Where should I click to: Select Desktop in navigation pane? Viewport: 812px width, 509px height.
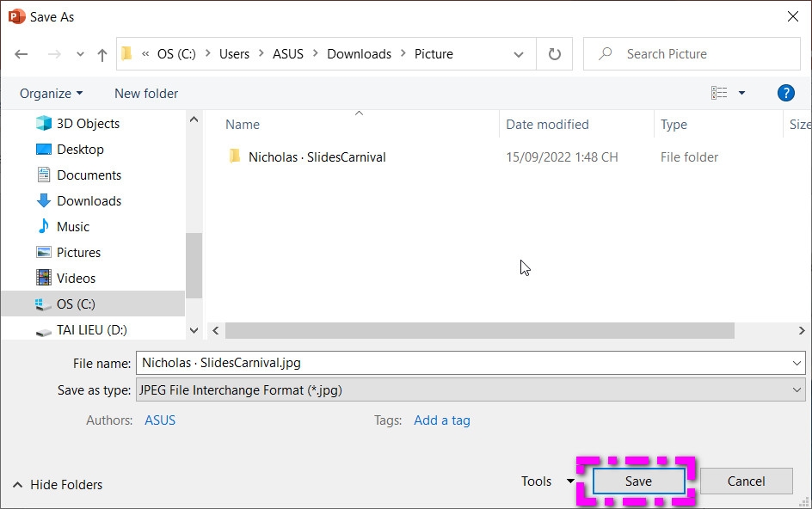coord(80,150)
